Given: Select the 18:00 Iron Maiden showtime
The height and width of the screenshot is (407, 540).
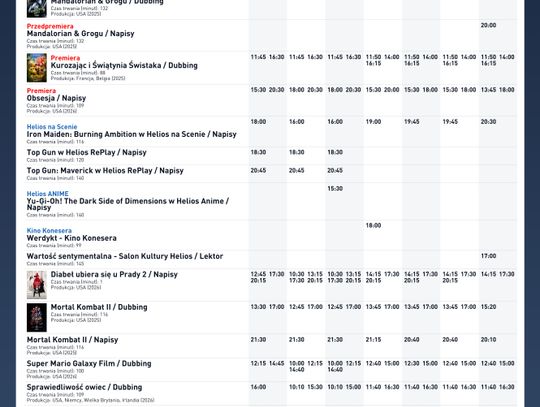Looking at the screenshot, I should pyautogui.click(x=258, y=122).
